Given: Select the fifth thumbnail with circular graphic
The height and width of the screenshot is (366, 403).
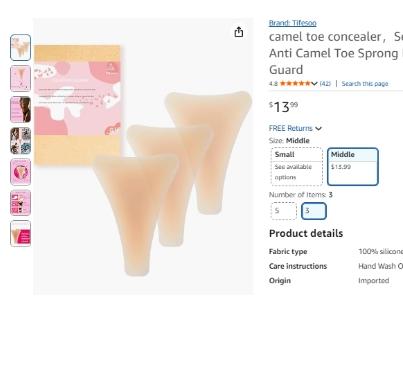Looking at the screenshot, I should [x=21, y=172].
